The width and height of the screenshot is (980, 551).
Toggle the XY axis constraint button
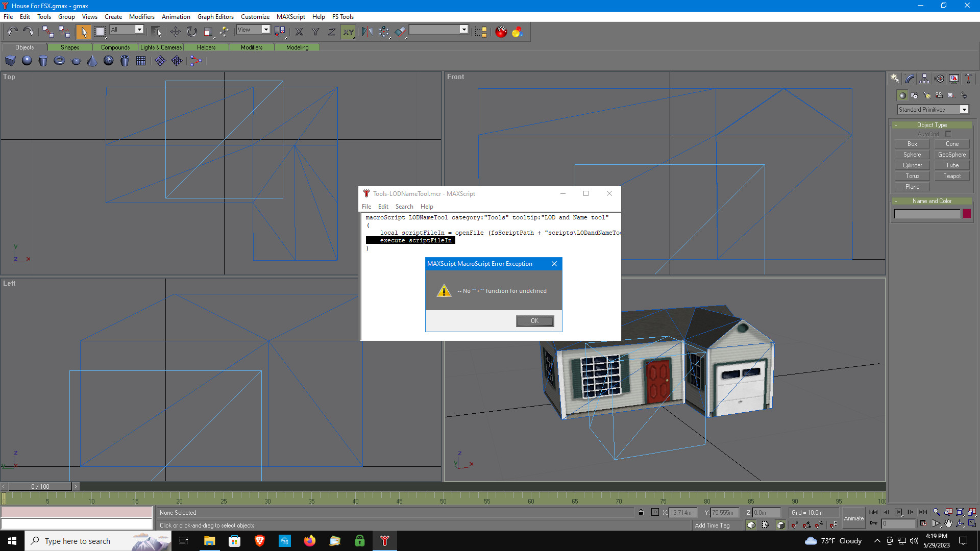348,32
